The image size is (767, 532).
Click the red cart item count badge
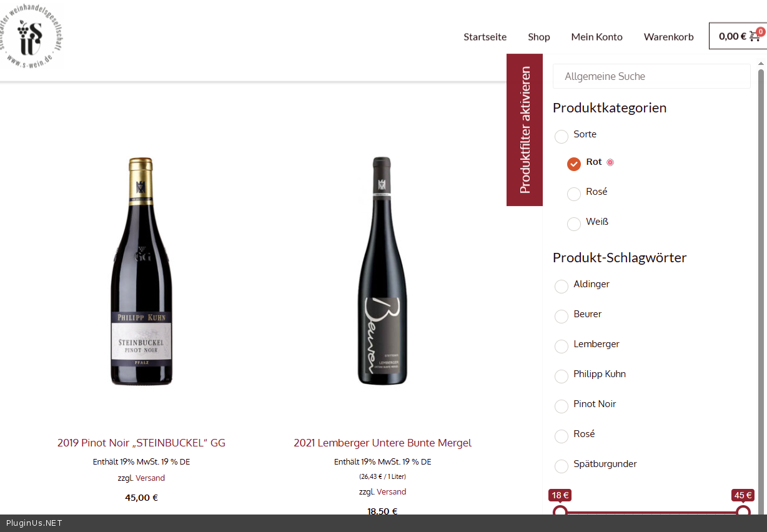[760, 31]
